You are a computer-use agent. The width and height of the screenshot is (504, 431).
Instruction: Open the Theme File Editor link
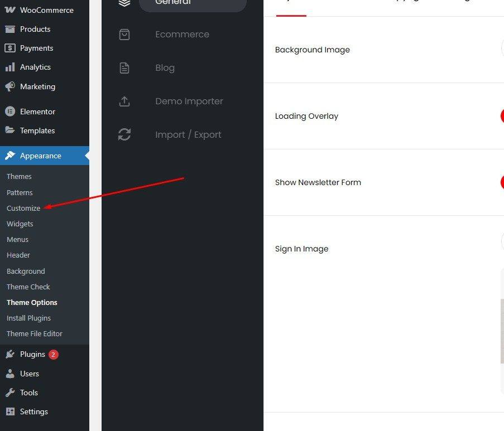click(35, 333)
